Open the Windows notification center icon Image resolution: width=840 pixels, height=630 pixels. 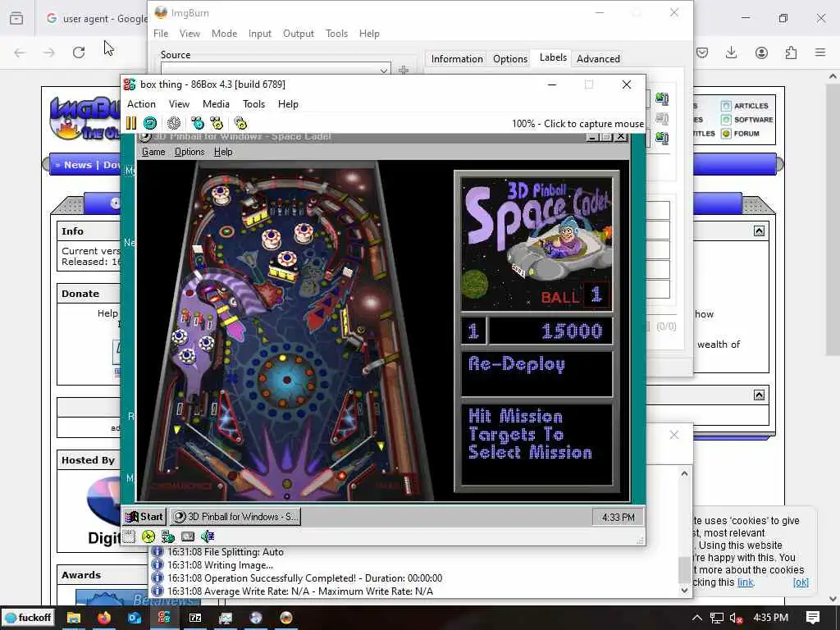[813, 617]
